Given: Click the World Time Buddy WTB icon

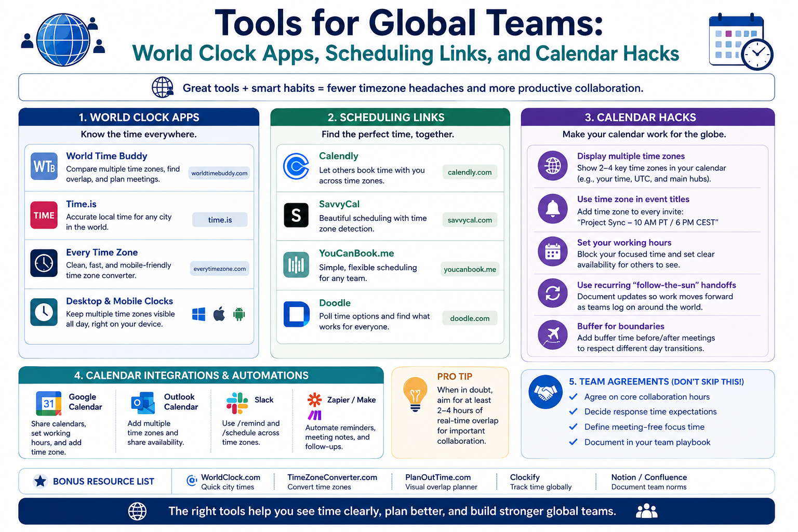Looking at the screenshot, I should tap(44, 166).
